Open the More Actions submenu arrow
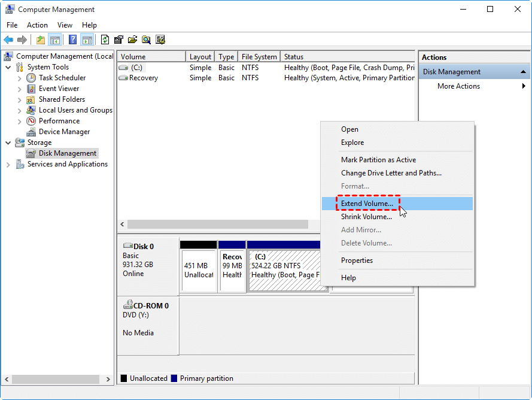 click(524, 86)
